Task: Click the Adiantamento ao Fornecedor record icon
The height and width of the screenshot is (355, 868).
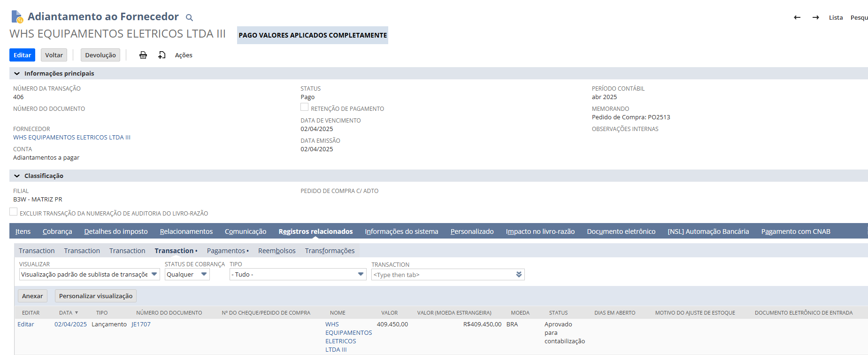Action: [17, 17]
